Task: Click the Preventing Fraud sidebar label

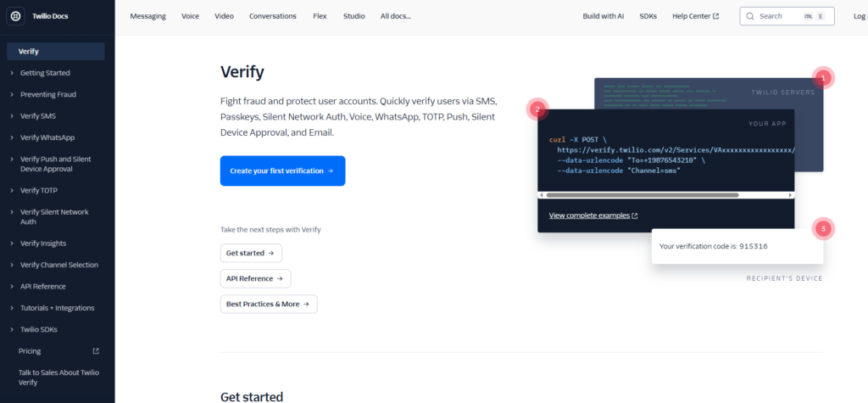Action: tap(48, 95)
